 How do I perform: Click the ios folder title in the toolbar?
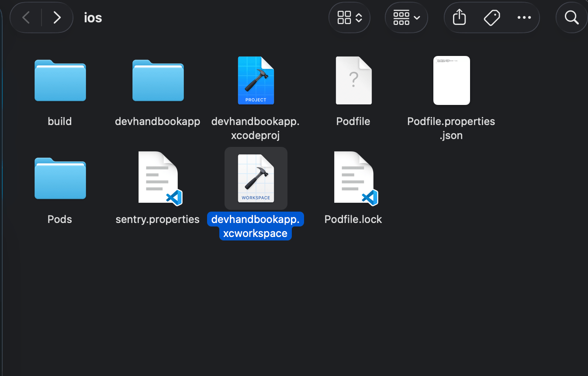(x=93, y=17)
